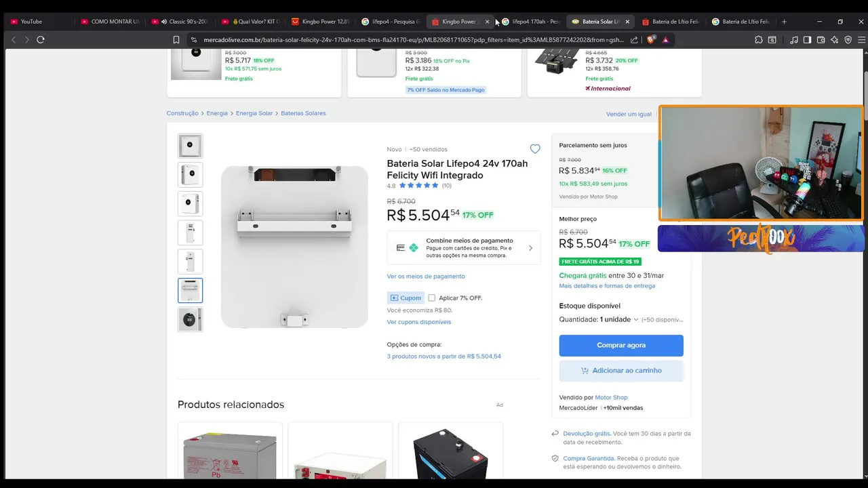868x488 pixels.
Task: Open the Brave Wallet icon
Action: 821,40
